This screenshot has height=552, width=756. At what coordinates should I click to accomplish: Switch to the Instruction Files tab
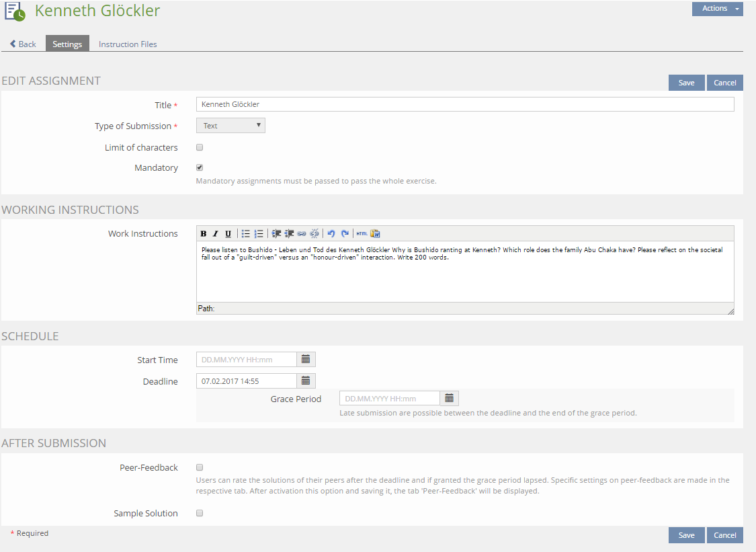tap(128, 44)
